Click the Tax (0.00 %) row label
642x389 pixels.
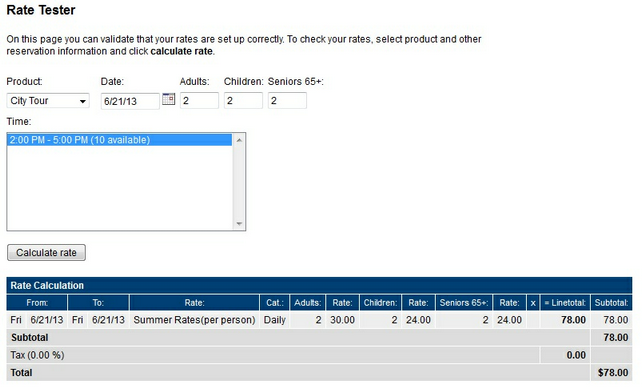click(37, 355)
